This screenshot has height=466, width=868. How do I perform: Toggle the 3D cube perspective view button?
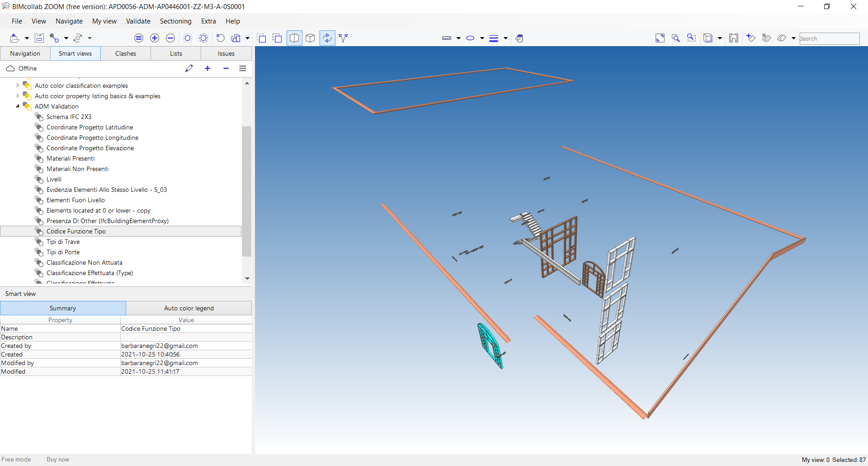tap(310, 38)
